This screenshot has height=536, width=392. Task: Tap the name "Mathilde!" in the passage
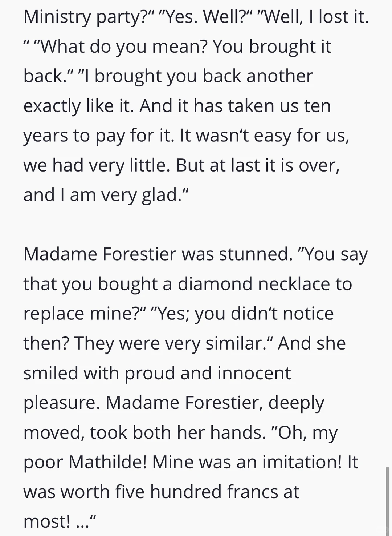coord(107,462)
